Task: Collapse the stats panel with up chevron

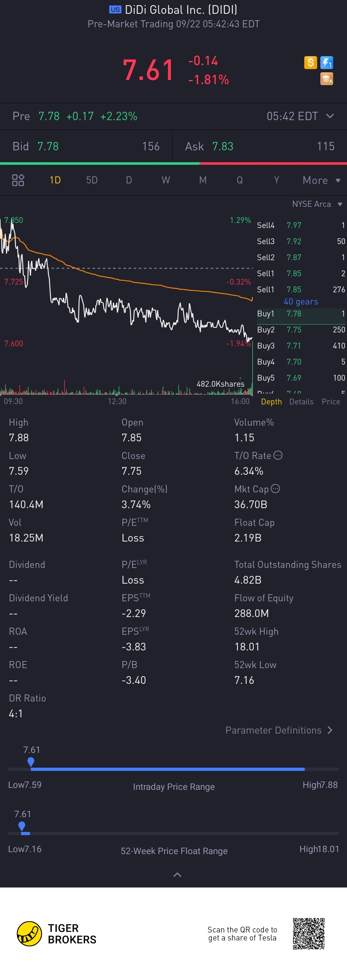Action: point(177,875)
